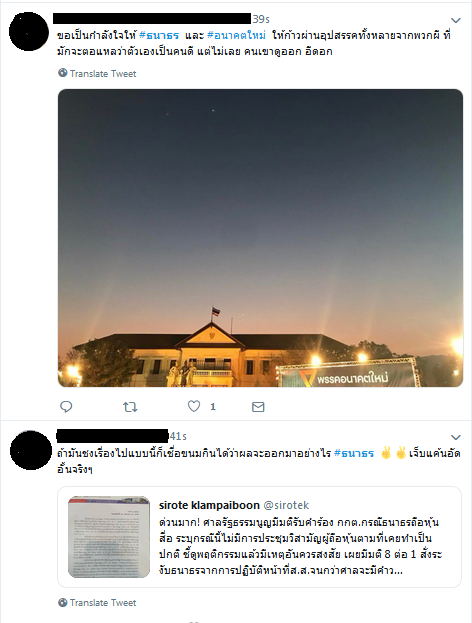
Task: Open the #ธนาธร hashtag in the first tweet
Action: (x=159, y=35)
